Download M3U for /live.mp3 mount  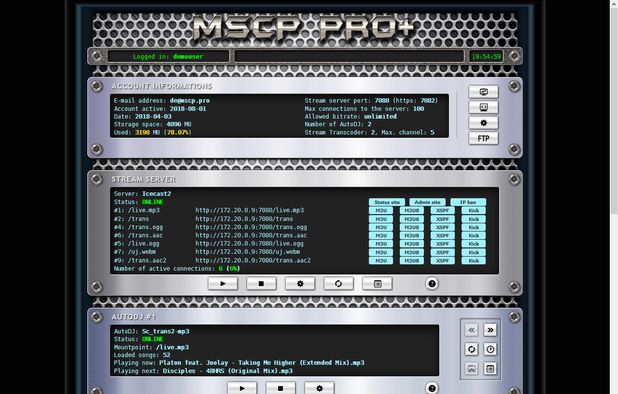(381, 210)
